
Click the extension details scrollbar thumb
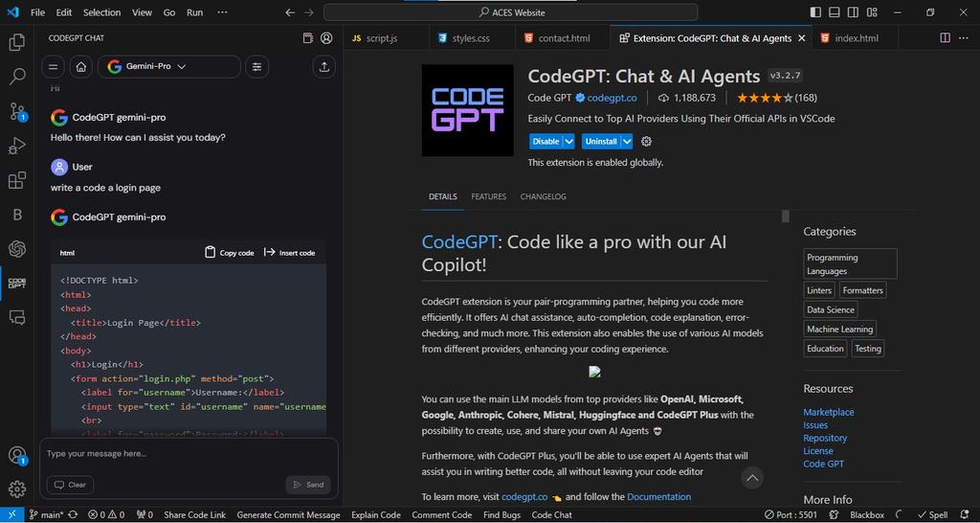pos(786,216)
